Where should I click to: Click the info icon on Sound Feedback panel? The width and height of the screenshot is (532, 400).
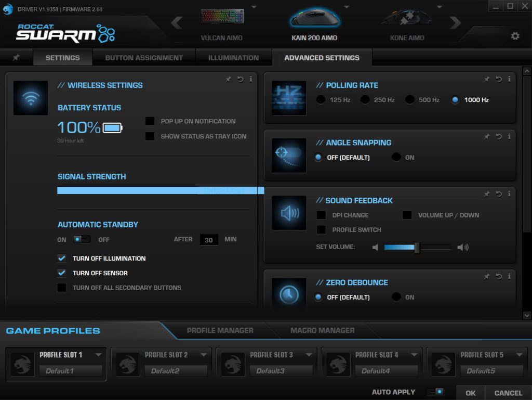click(509, 194)
